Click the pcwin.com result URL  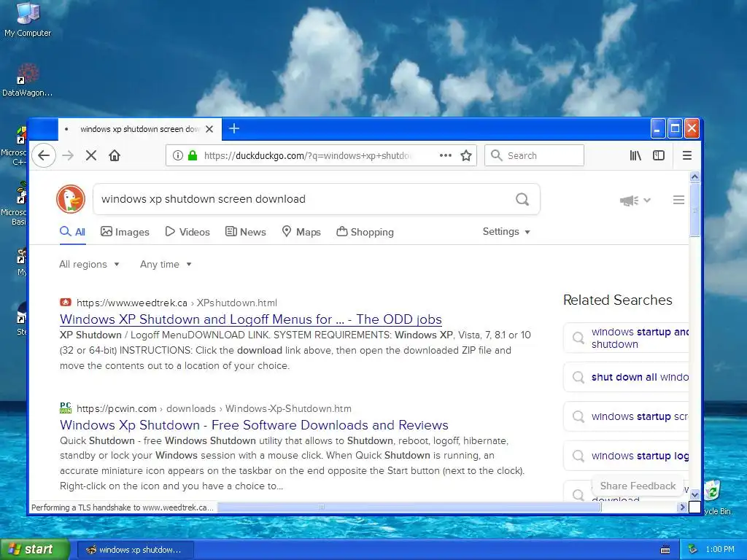[214, 408]
